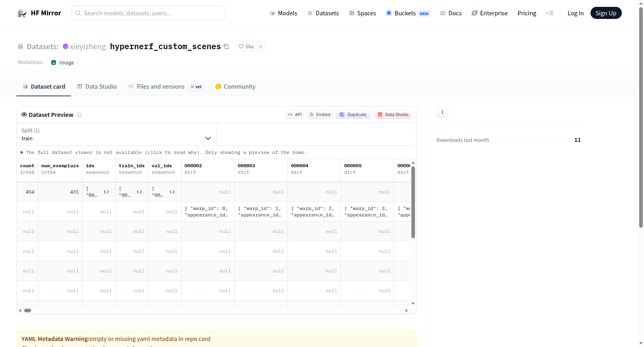This screenshot has width=644, height=347.
Task: Open the additional navigation menu icon
Action: point(549,13)
